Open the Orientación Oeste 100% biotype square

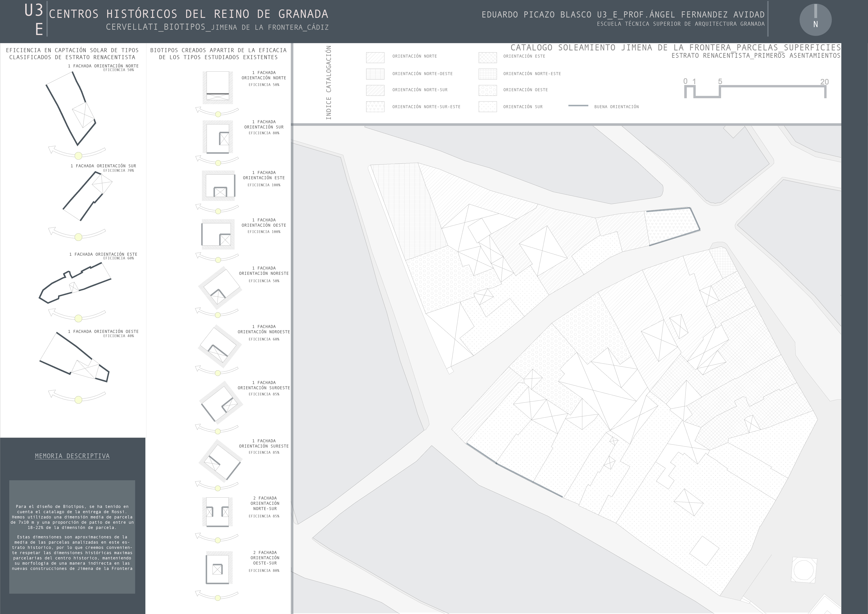pyautogui.click(x=218, y=234)
